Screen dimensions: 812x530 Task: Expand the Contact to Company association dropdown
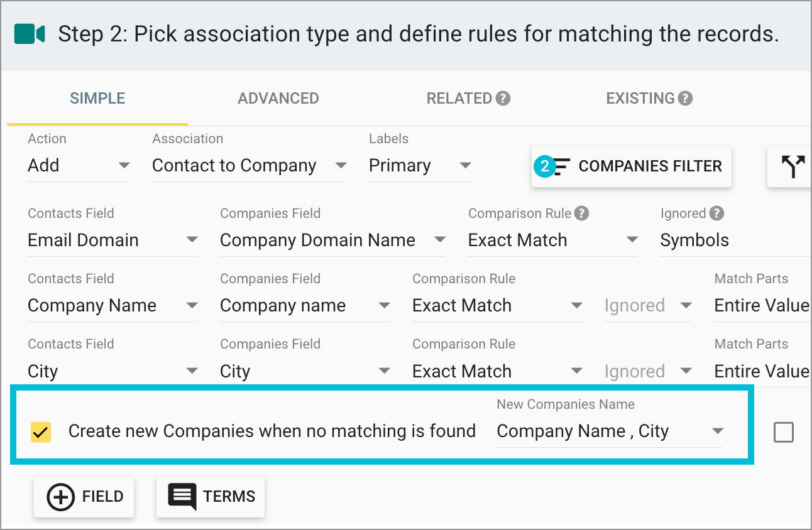click(248, 165)
